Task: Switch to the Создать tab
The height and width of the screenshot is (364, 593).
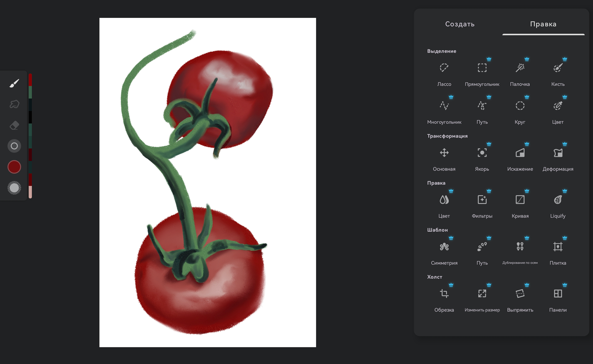Action: pyautogui.click(x=460, y=24)
